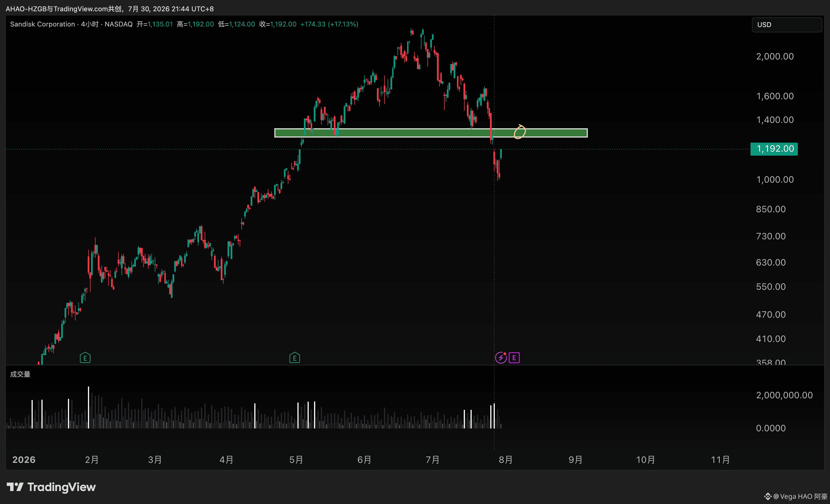Click the 4月 time axis label
Screen dimensions: 830x504
click(226, 460)
